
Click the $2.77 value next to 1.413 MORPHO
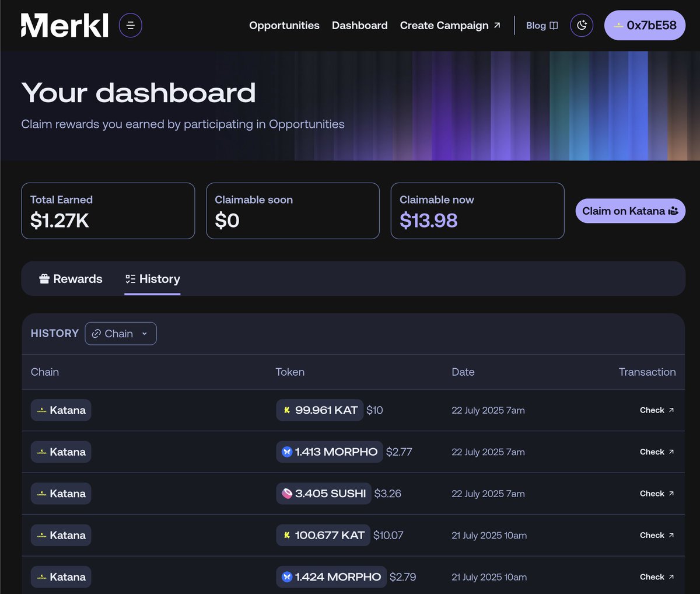pos(399,452)
